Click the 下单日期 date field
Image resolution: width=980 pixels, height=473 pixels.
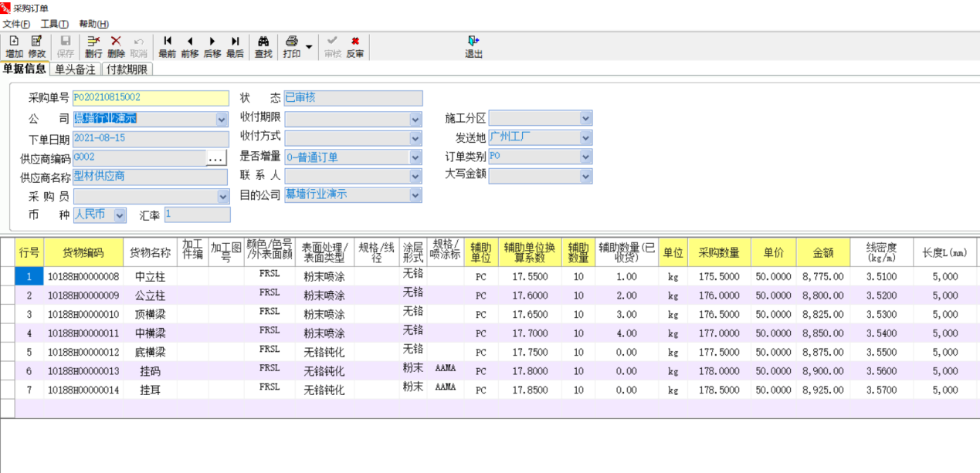coord(151,139)
